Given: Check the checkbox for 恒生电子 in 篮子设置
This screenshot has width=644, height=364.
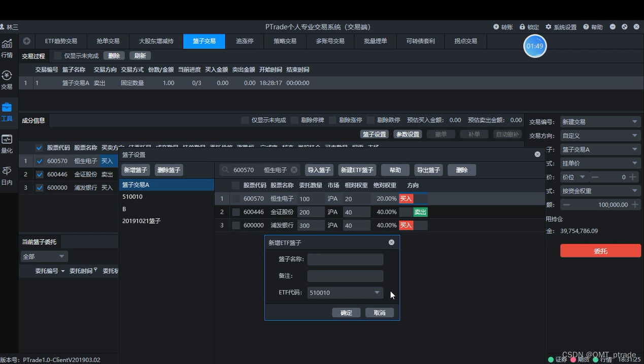Looking at the screenshot, I should 235,198.
